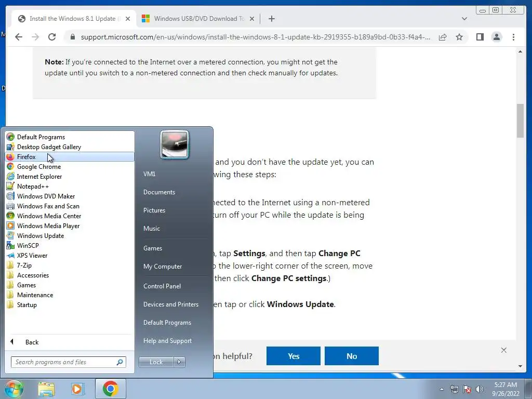
Task: Toggle Chrome side panel
Action: click(480, 37)
